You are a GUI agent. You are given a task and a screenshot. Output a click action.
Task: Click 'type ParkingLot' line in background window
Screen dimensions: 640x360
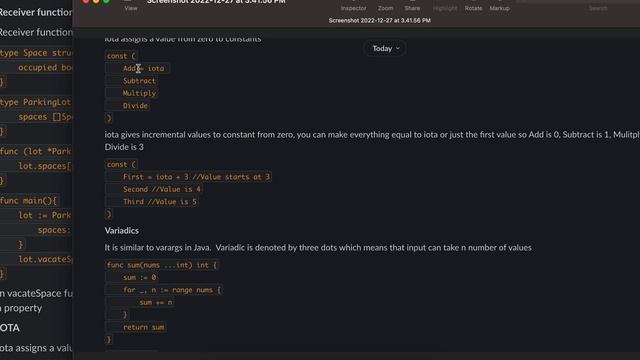(x=36, y=102)
